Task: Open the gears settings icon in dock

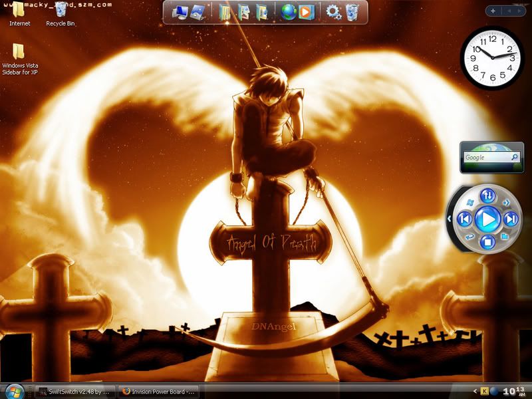Action: (334, 12)
